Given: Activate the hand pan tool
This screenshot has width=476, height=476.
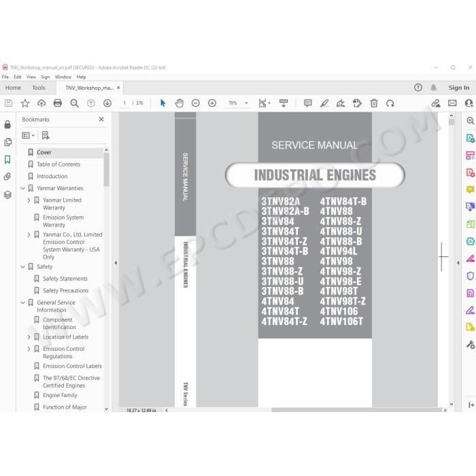Looking at the screenshot, I should pyautogui.click(x=180, y=103).
